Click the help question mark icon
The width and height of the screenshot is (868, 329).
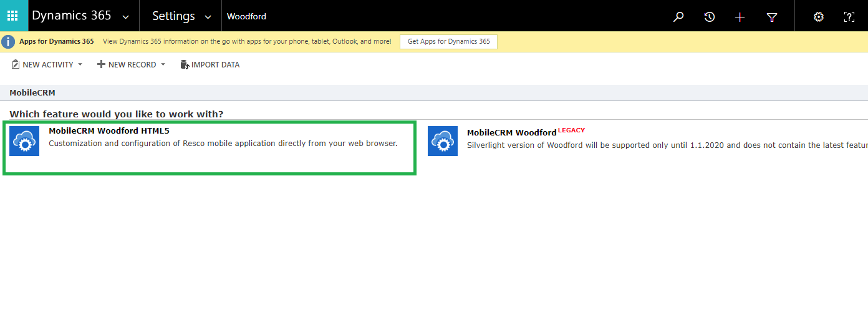point(849,17)
